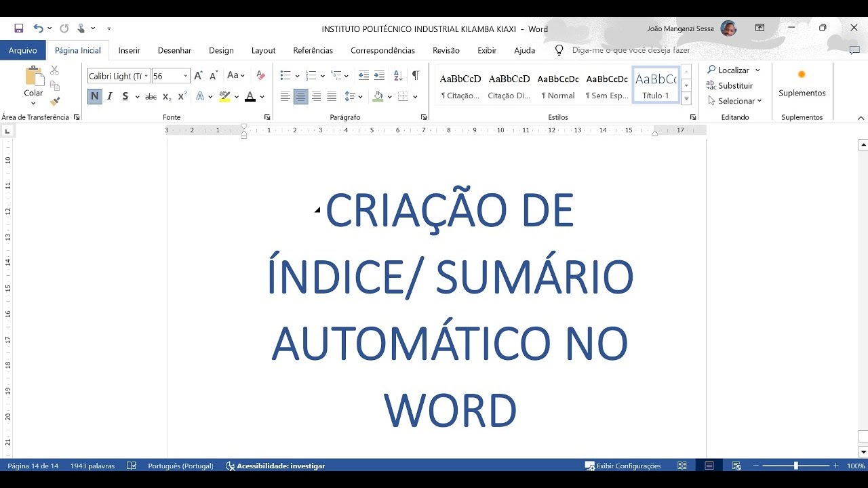Click the line spacing icon
Viewport: 868px width, 488px height.
(350, 97)
